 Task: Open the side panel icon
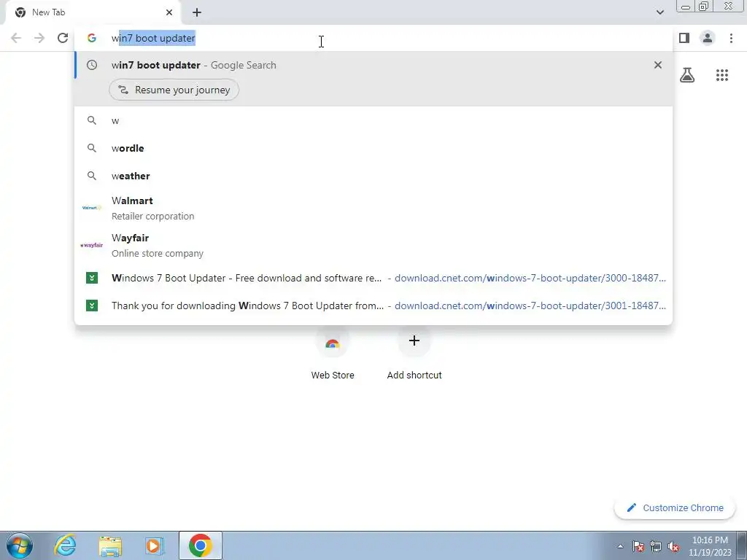[684, 38]
